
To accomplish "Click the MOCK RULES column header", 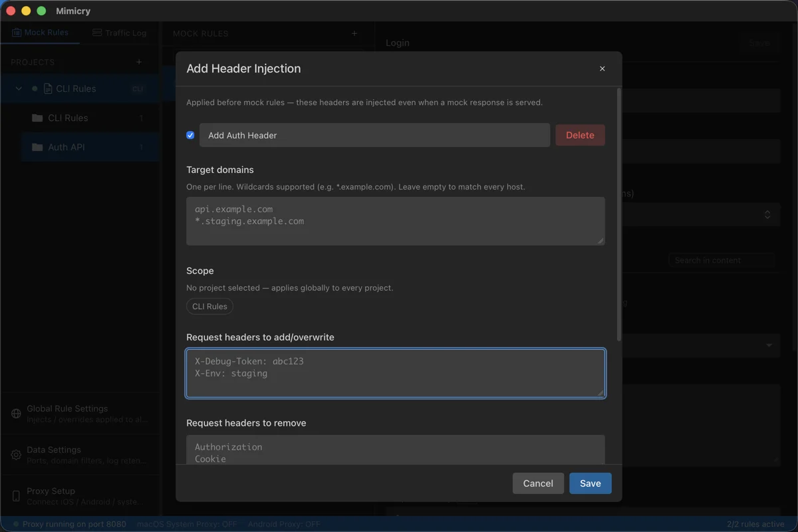I will coord(201,33).
